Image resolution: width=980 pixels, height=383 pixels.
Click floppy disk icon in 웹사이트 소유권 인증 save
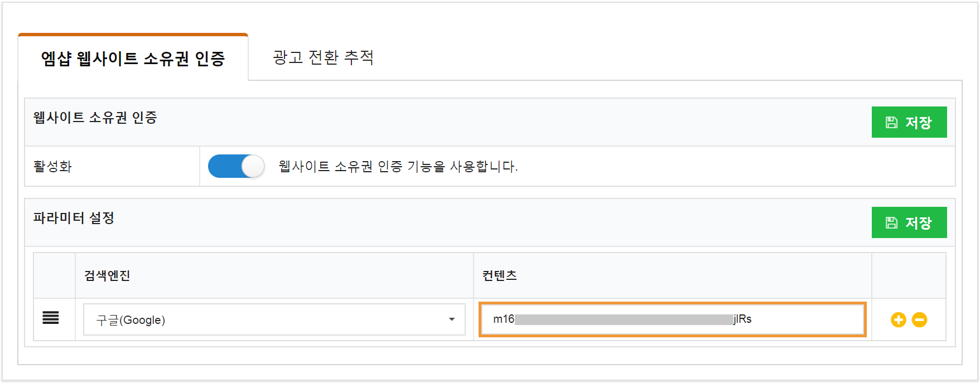(x=891, y=122)
